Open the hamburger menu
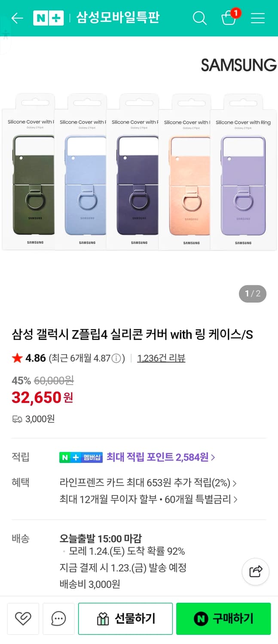The image size is (278, 644). (x=257, y=18)
